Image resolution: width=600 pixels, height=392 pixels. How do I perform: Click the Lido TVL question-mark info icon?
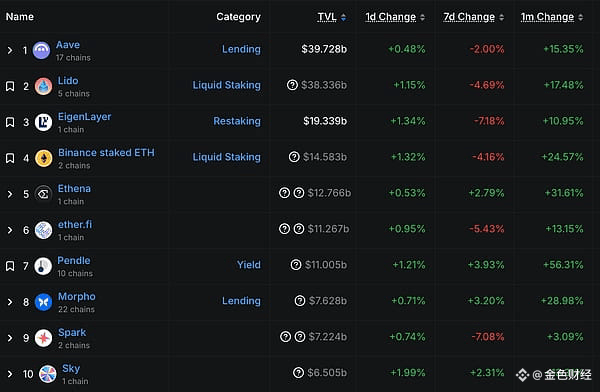[x=292, y=85]
